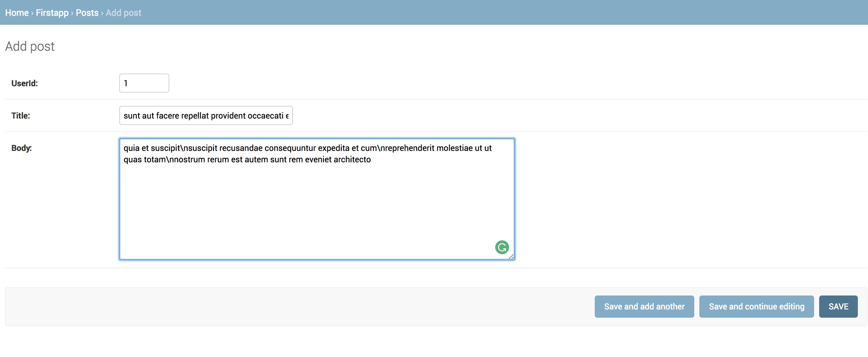
Task: Click the Body field label
Action: coord(22,148)
